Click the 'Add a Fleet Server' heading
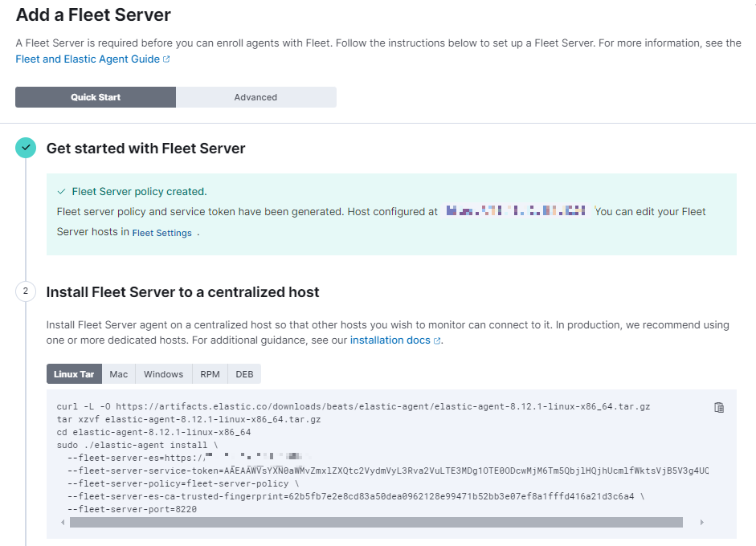Image resolution: width=756 pixels, height=546 pixels. pos(93,15)
